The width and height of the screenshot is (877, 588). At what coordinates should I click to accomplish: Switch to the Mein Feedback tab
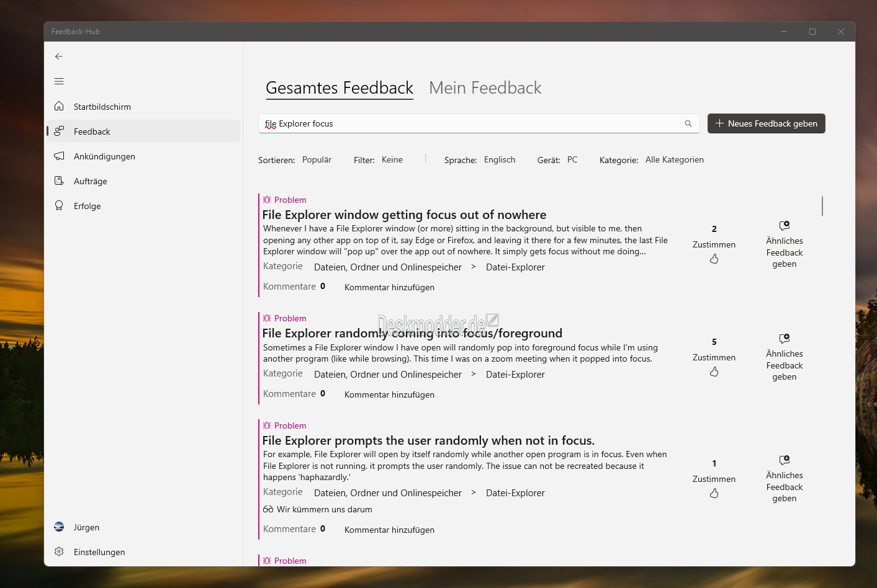(x=485, y=88)
